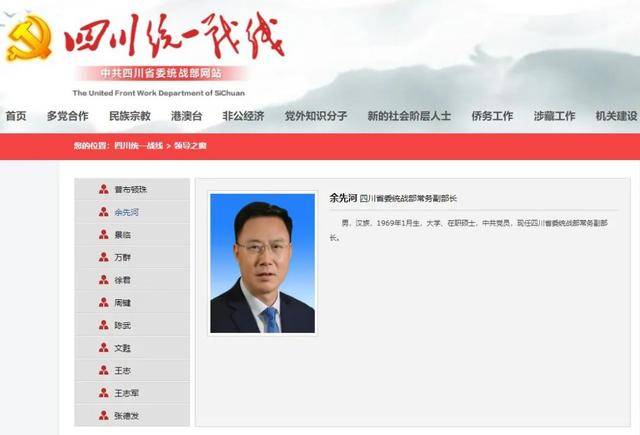Image resolution: width=640 pixels, height=435 pixels.
Task: Open the 侨务工作 menu entry
Action: pos(492,116)
